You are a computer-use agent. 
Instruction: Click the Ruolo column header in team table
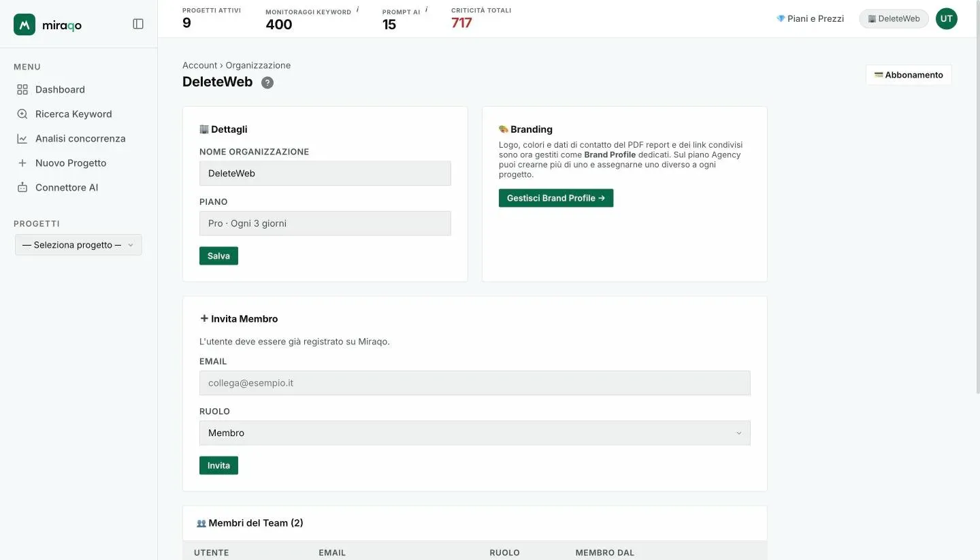tap(504, 553)
